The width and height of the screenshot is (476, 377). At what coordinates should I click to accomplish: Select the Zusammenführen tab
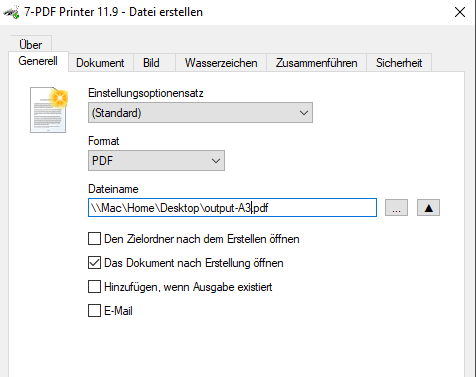coord(316,63)
